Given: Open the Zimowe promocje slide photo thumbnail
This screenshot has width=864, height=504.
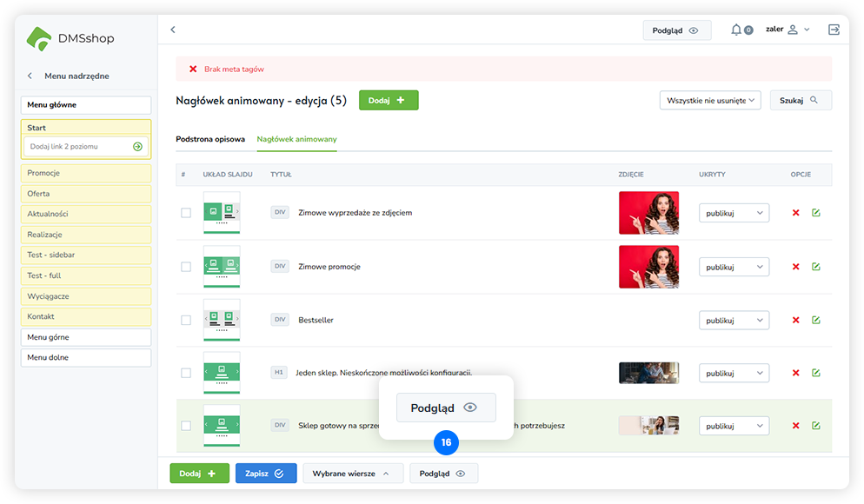Looking at the screenshot, I should pyautogui.click(x=648, y=267).
